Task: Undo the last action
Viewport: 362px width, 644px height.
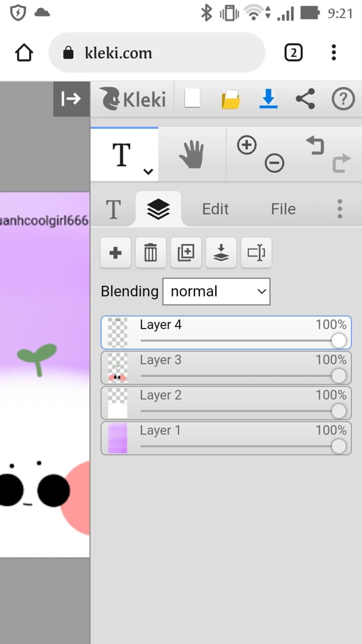Action: pos(315,145)
